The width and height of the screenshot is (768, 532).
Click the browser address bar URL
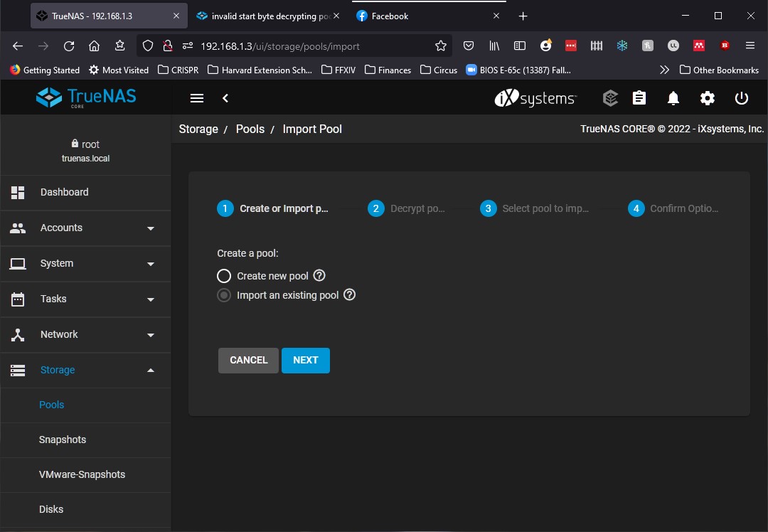tap(280, 46)
